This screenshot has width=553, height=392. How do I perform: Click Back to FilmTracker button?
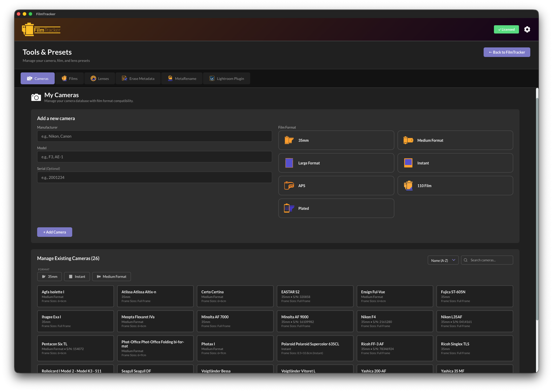point(507,52)
